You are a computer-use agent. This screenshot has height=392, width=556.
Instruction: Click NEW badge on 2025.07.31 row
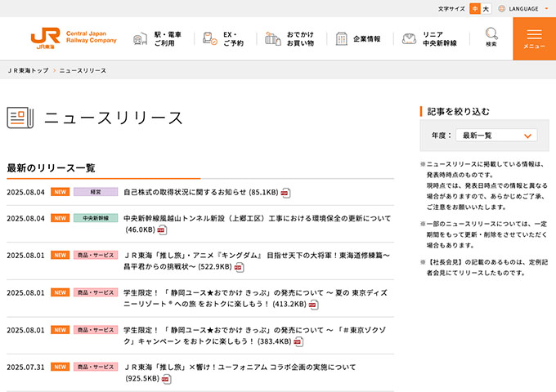click(61, 367)
